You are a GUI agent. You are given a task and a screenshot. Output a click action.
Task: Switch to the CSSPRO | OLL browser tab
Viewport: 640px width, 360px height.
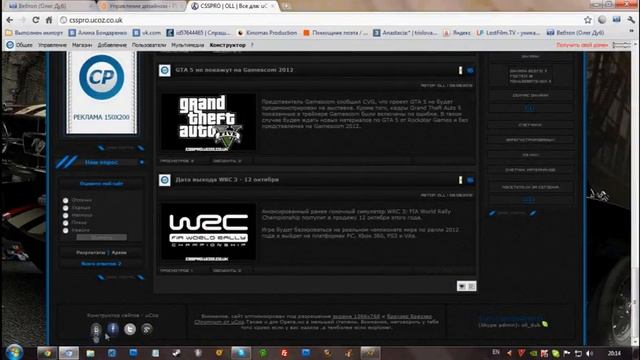tap(233, 6)
